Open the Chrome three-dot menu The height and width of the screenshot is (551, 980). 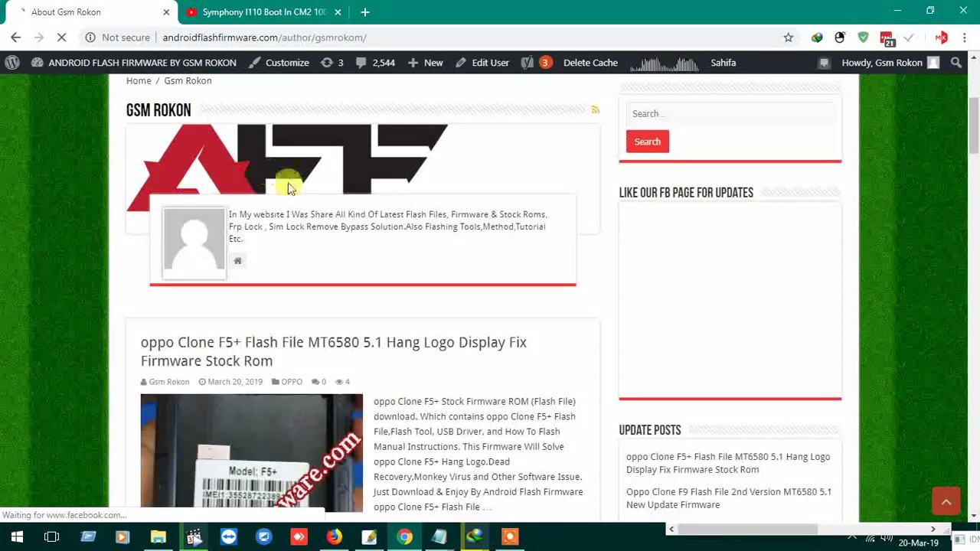(964, 37)
